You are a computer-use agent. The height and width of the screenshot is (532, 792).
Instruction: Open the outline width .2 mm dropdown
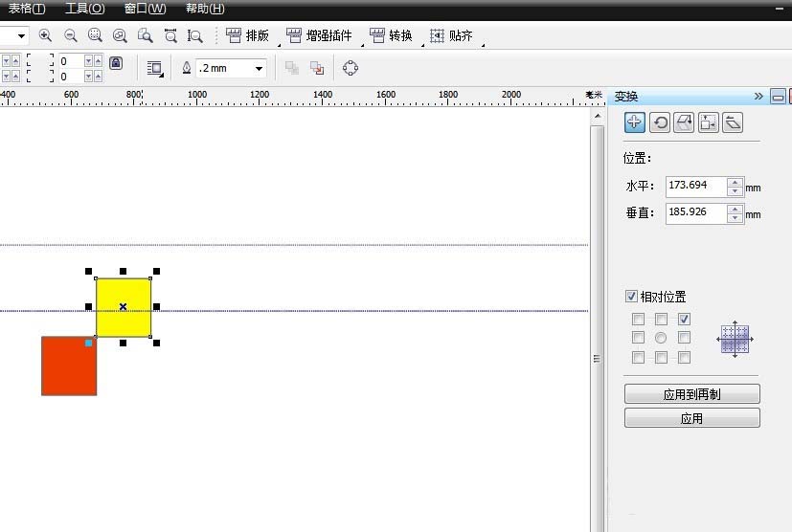tap(260, 68)
